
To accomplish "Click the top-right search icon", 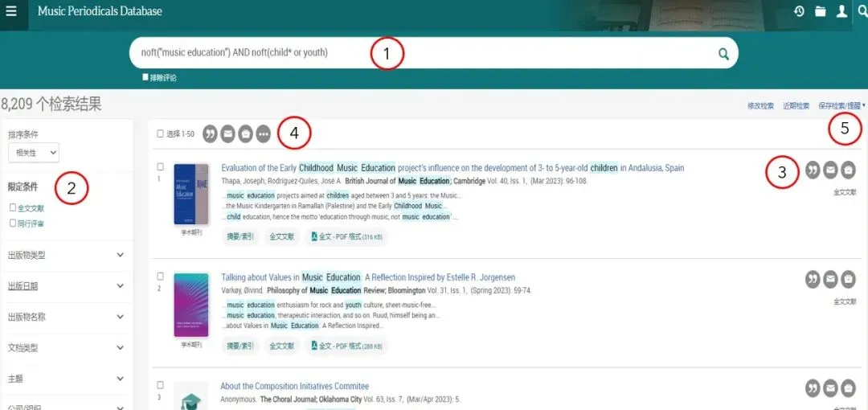I will (x=862, y=10).
